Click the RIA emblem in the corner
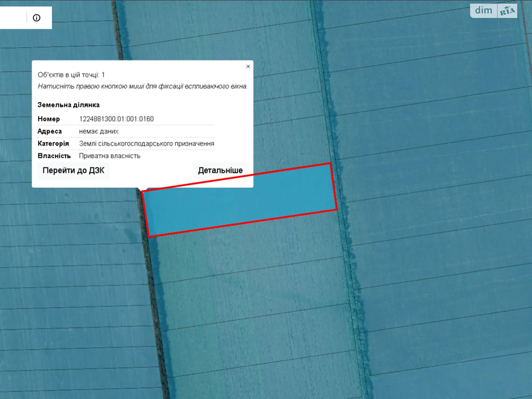 507,11
